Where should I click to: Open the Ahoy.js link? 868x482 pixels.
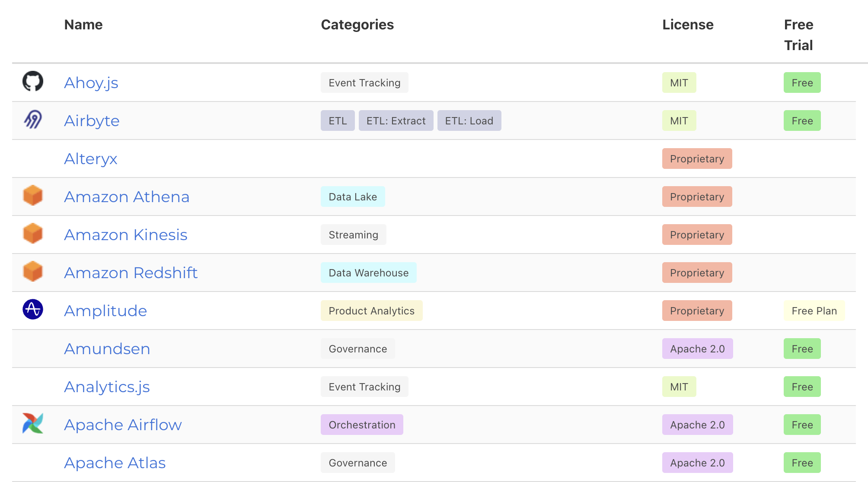tap(91, 82)
